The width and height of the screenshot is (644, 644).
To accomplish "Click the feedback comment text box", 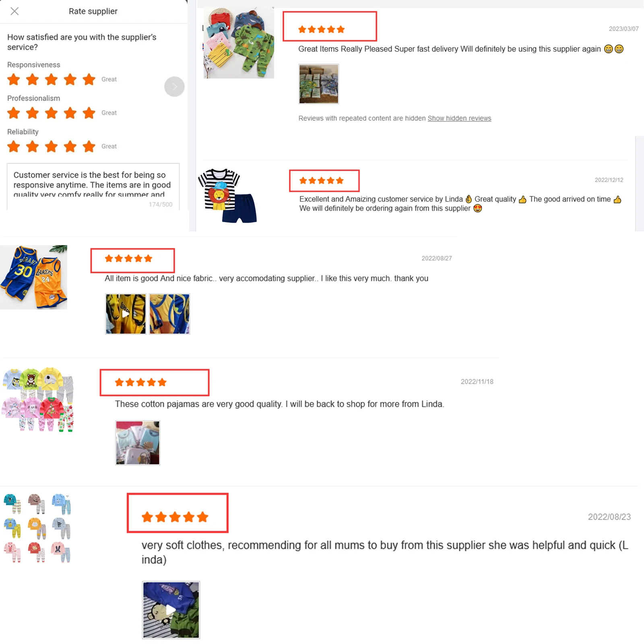I will click(93, 186).
